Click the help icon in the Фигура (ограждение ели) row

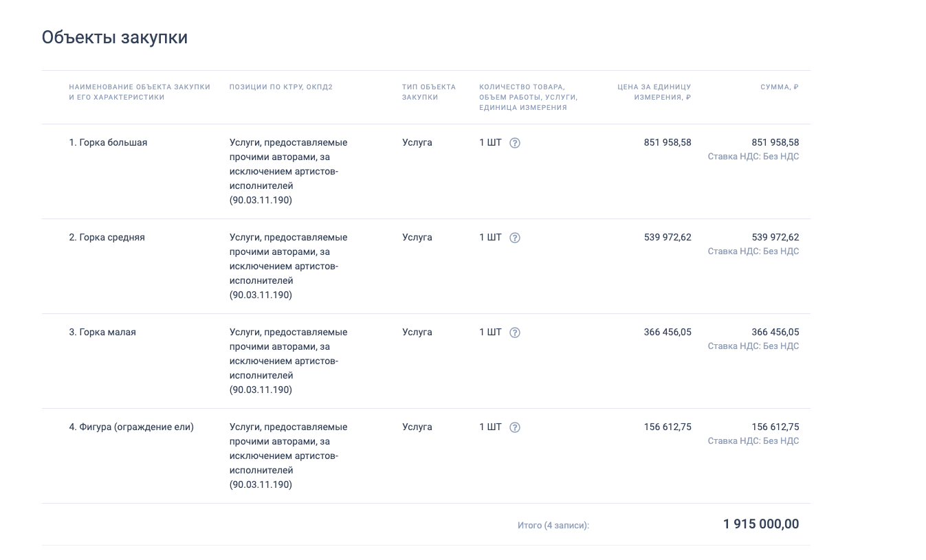515,427
